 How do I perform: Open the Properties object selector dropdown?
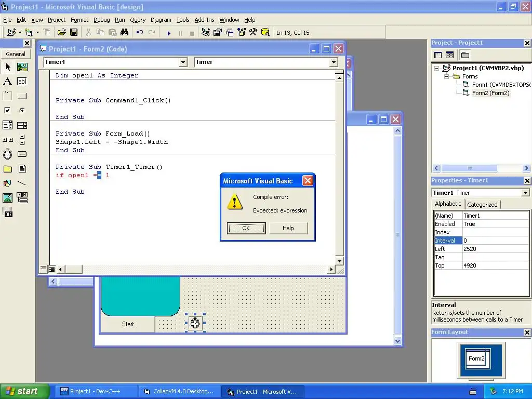pyautogui.click(x=526, y=193)
